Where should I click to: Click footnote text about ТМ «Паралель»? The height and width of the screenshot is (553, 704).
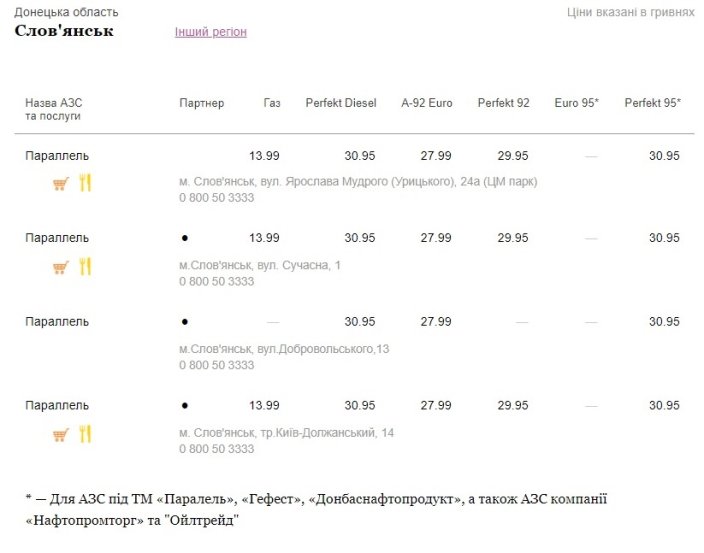316,510
